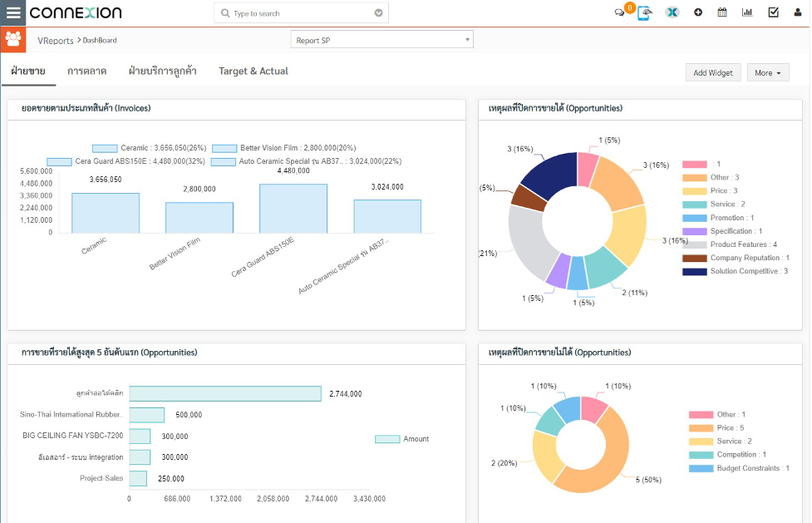Screen dimensions: 812x523
Task: Click the VReports breadcrumb link
Action: point(55,40)
